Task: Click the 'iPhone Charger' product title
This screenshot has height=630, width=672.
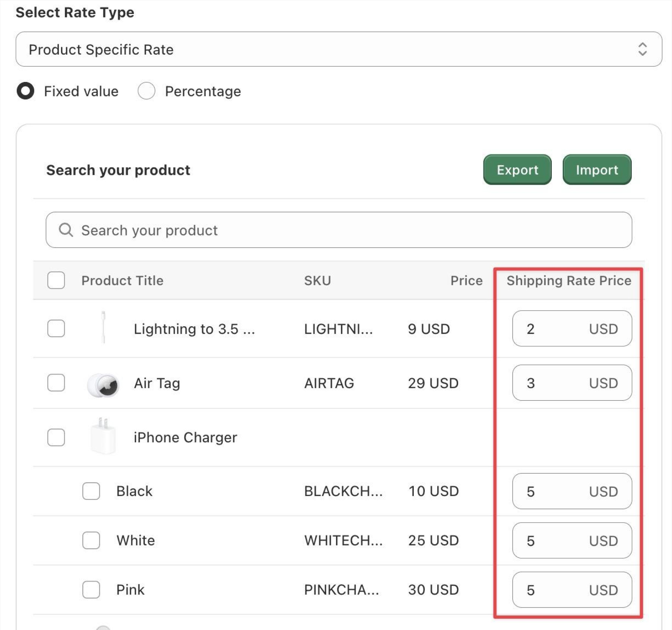Action: [185, 437]
